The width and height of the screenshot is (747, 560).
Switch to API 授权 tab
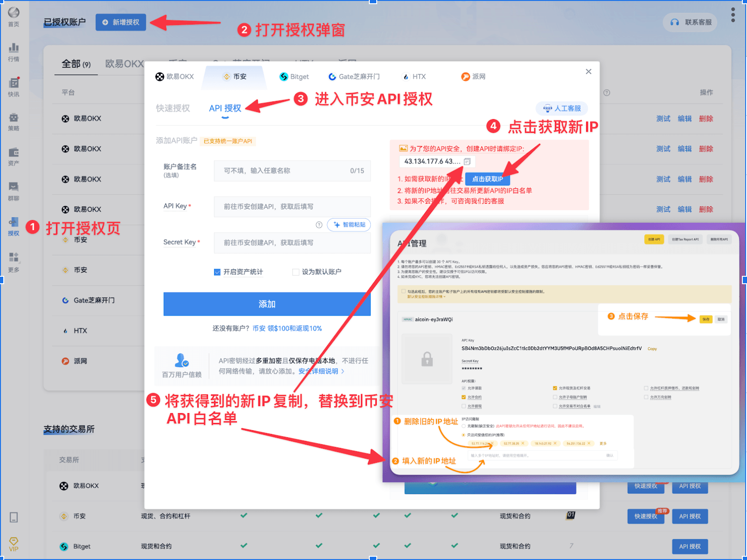point(225,108)
